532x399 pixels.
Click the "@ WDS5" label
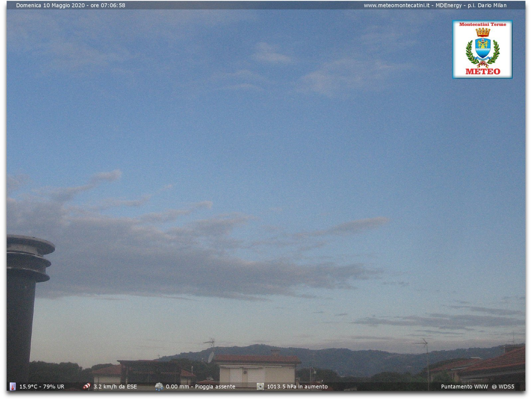coord(503,387)
